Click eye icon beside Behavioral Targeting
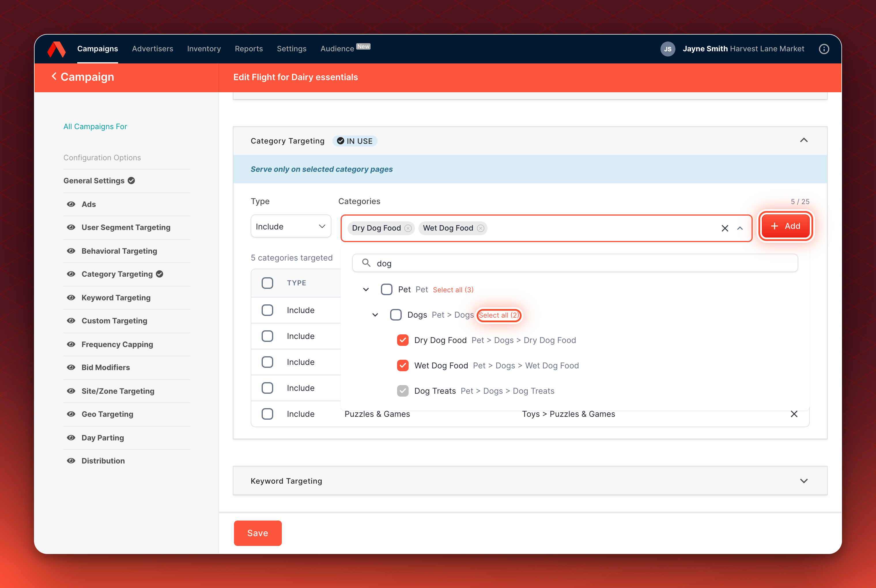This screenshot has height=588, width=876. pyautogui.click(x=71, y=251)
